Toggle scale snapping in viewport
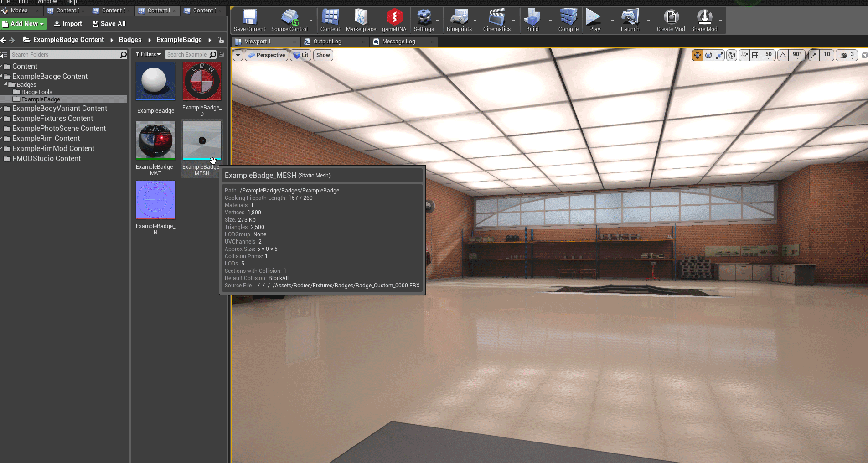868x463 pixels. 814,55
